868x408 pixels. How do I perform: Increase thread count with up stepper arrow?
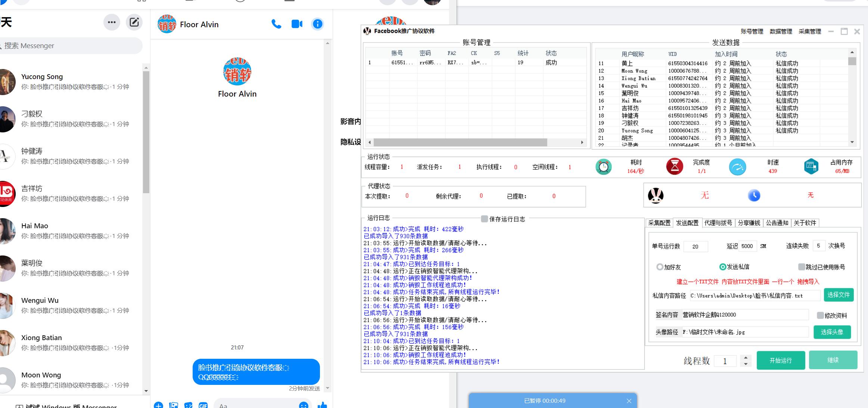tap(746, 357)
